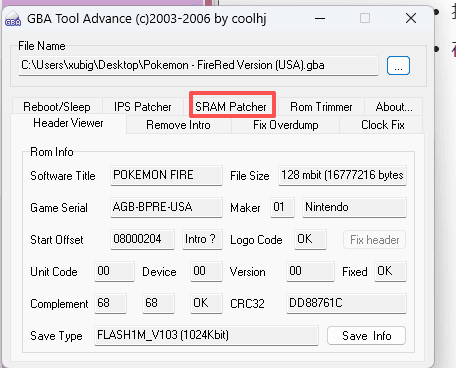The height and width of the screenshot is (368, 456).
Task: Click the Logo Code OK field
Action: coord(310,239)
